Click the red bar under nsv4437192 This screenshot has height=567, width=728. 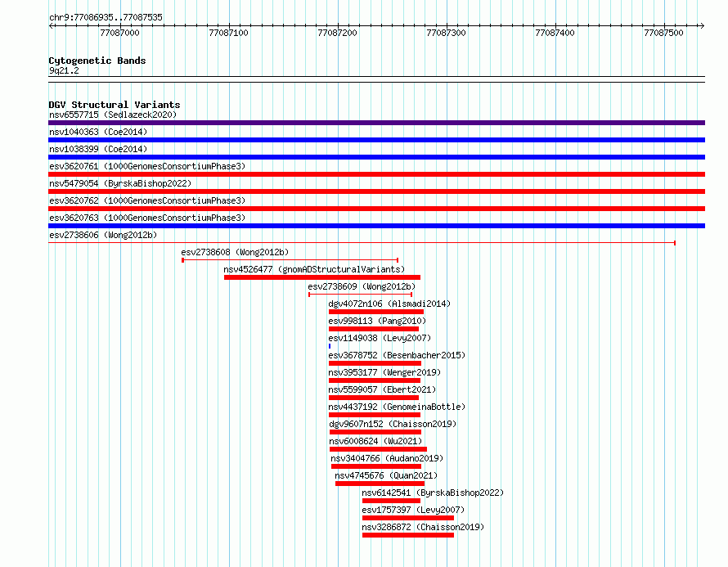point(375,415)
